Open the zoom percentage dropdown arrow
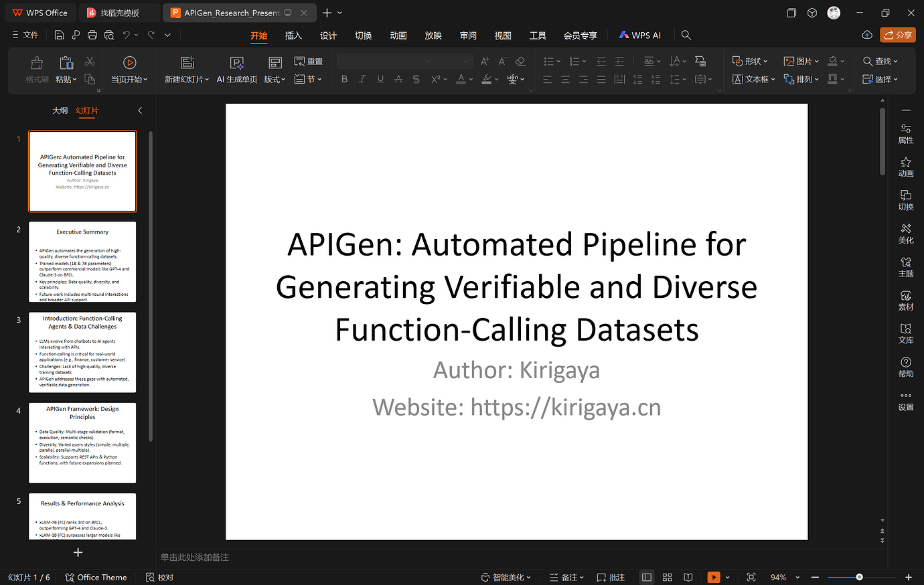Viewport: 924px width, 585px height. pyautogui.click(x=797, y=577)
